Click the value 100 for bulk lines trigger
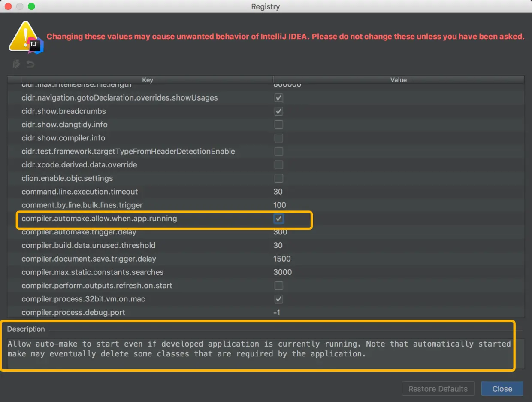The width and height of the screenshot is (532, 402). [280, 205]
